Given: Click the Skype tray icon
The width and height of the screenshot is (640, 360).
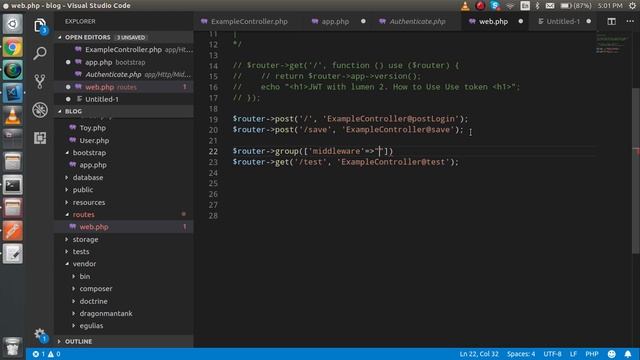Looking at the screenshot, I should coord(495,6).
